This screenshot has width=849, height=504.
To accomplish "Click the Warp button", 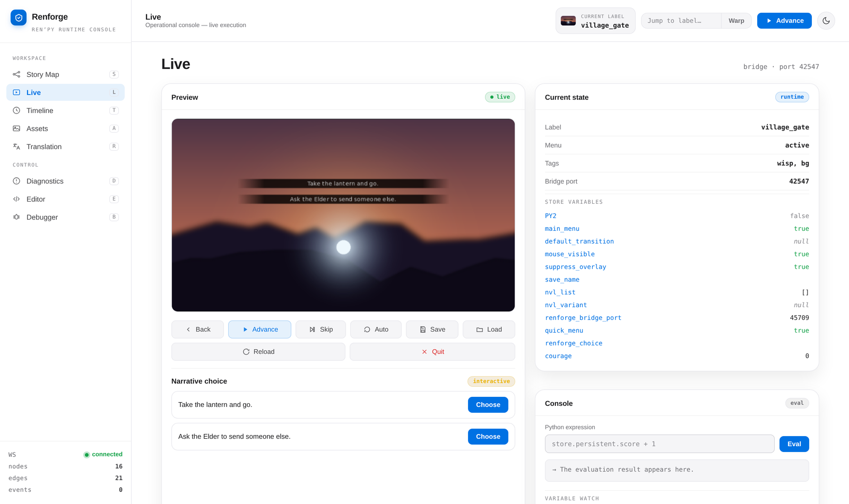I will click(x=736, y=21).
